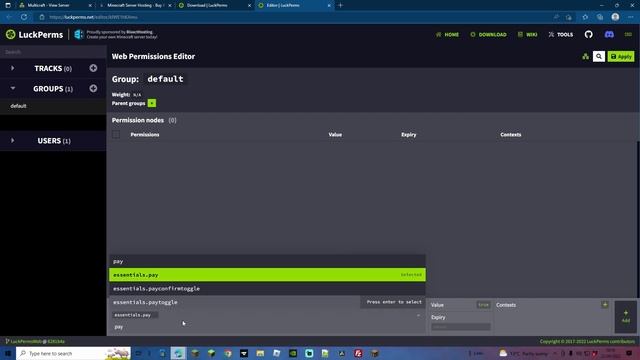Open the Windows Start menu
Screen dimensions: 640x360
pyautogui.click(x=7, y=353)
